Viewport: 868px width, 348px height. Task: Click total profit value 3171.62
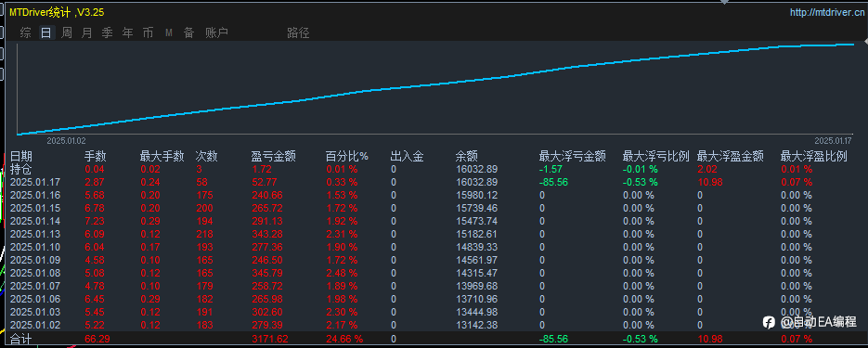tap(269, 339)
